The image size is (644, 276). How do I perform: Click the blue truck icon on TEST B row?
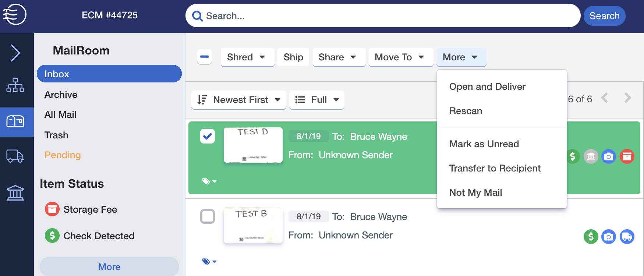[x=627, y=237]
